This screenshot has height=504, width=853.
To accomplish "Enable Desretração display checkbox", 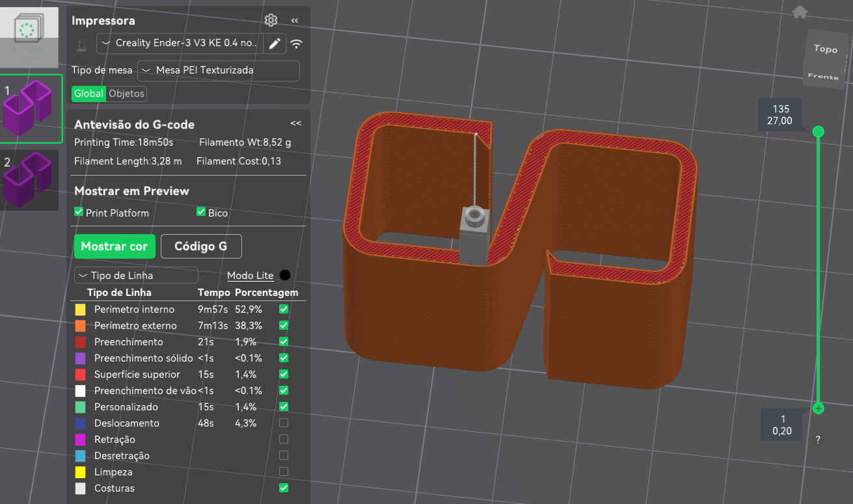I will pyautogui.click(x=284, y=456).
